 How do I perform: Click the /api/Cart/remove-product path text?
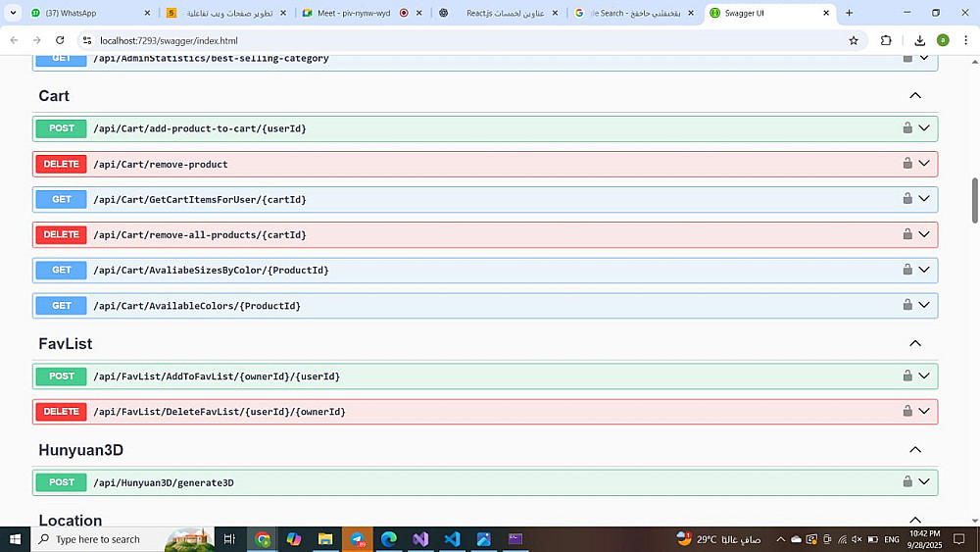[x=161, y=165]
